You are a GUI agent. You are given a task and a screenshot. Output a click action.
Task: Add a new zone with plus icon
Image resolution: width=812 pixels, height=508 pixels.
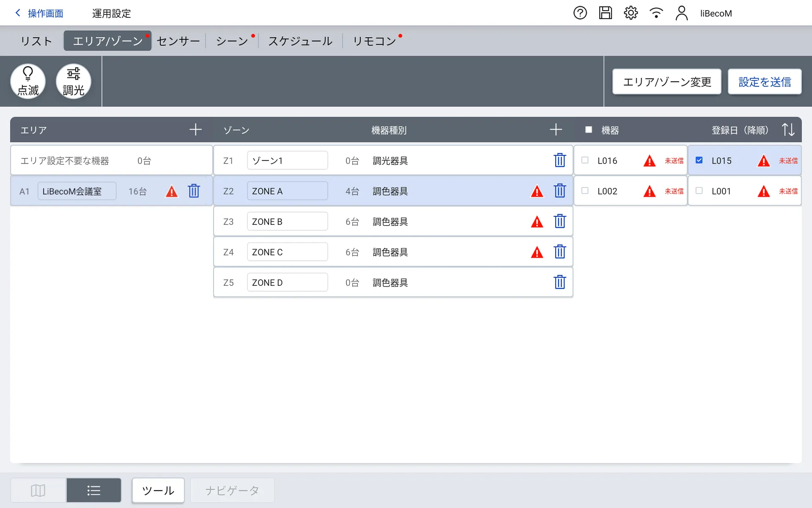coord(556,130)
